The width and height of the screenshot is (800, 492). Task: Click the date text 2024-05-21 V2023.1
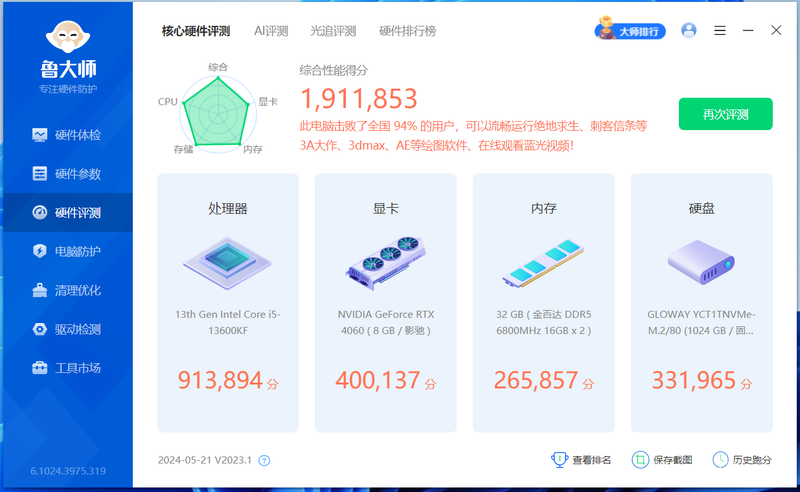coord(205,460)
